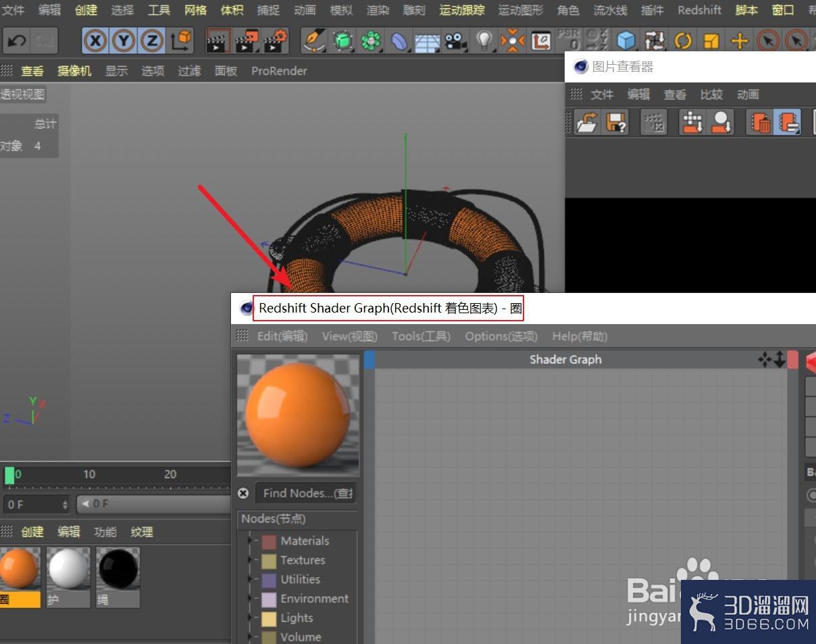816x644 pixels.
Task: Click the green MoGraph cloner flower icon
Action: (x=371, y=41)
